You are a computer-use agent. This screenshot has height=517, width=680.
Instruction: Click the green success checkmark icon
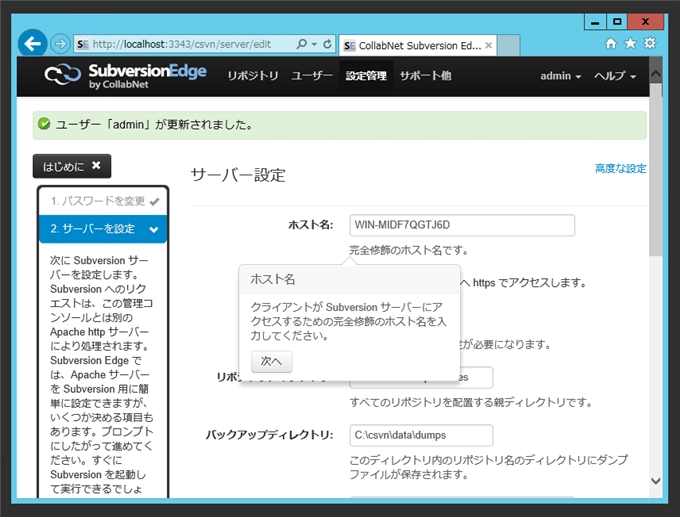click(x=44, y=124)
